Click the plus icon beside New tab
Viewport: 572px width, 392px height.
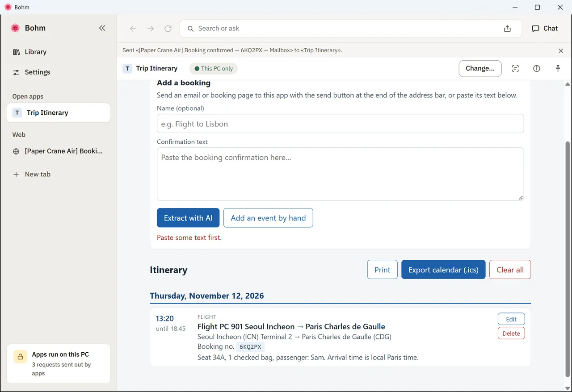click(x=16, y=175)
